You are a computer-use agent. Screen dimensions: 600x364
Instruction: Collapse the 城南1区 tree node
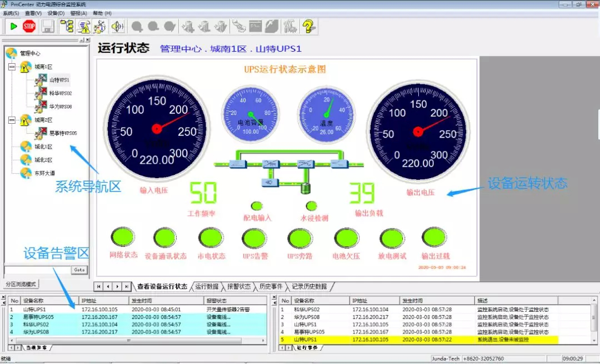click(x=12, y=67)
